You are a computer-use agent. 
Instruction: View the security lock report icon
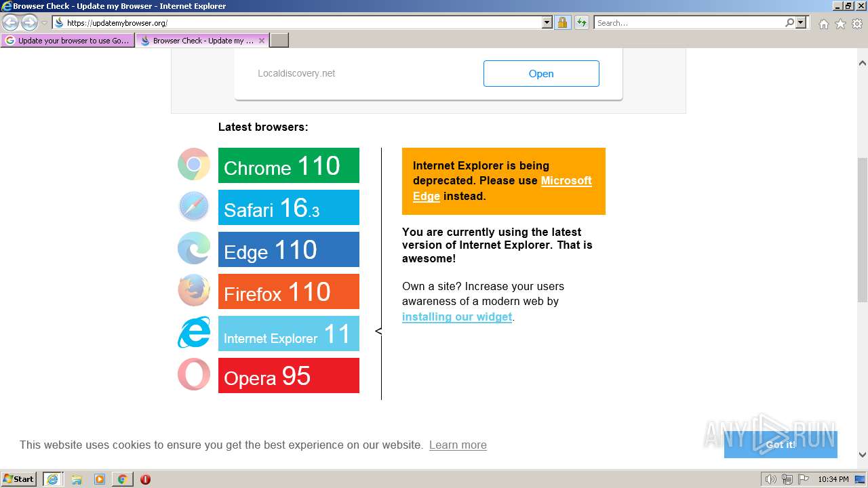pyautogui.click(x=562, y=23)
